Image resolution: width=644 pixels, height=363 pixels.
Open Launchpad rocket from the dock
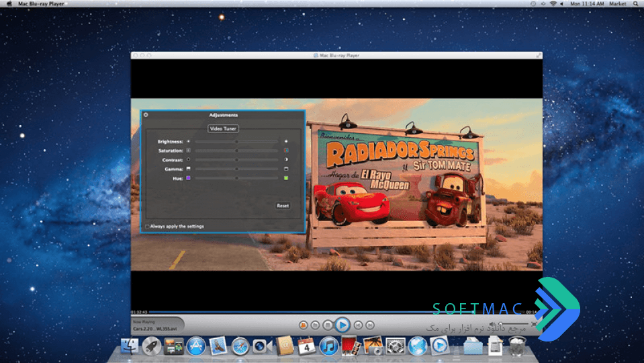tap(152, 346)
